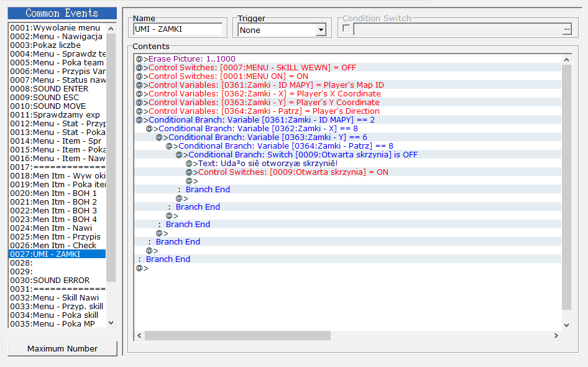Image resolution: width=588 pixels, height=367 pixels.
Task: Select event 0032:Menu - Skill Nawi
Action: click(x=57, y=297)
